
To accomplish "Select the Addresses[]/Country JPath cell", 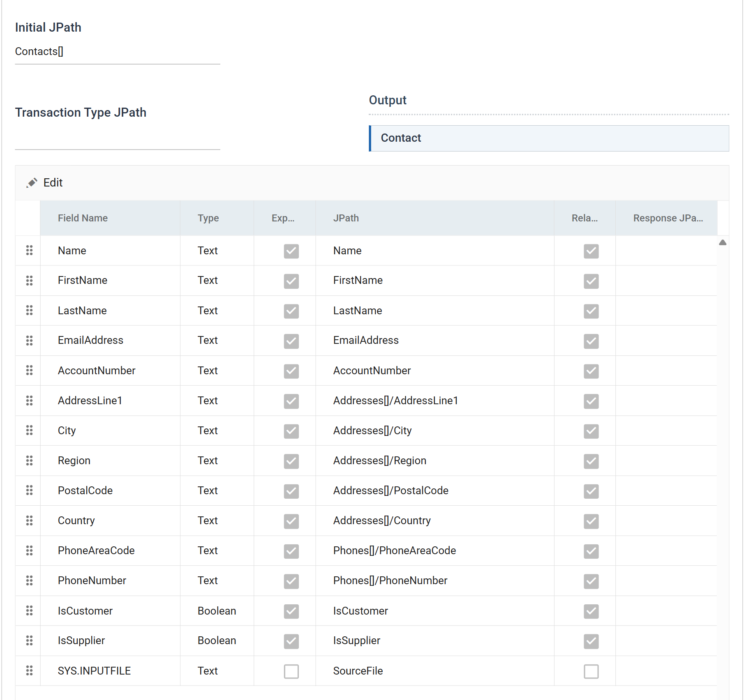I will click(x=435, y=520).
